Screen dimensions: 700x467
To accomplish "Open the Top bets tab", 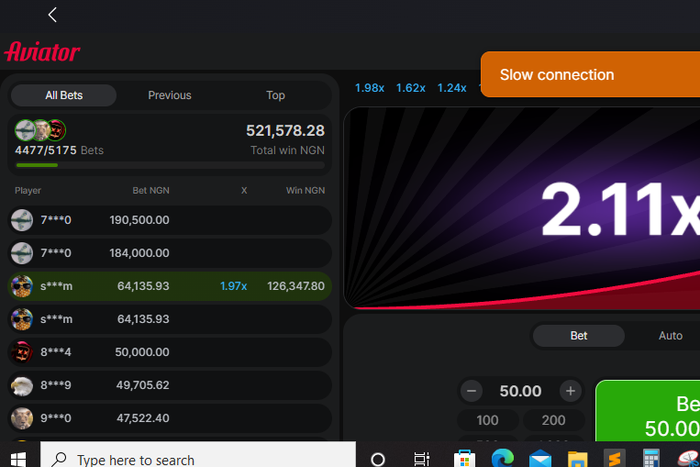I will (275, 95).
